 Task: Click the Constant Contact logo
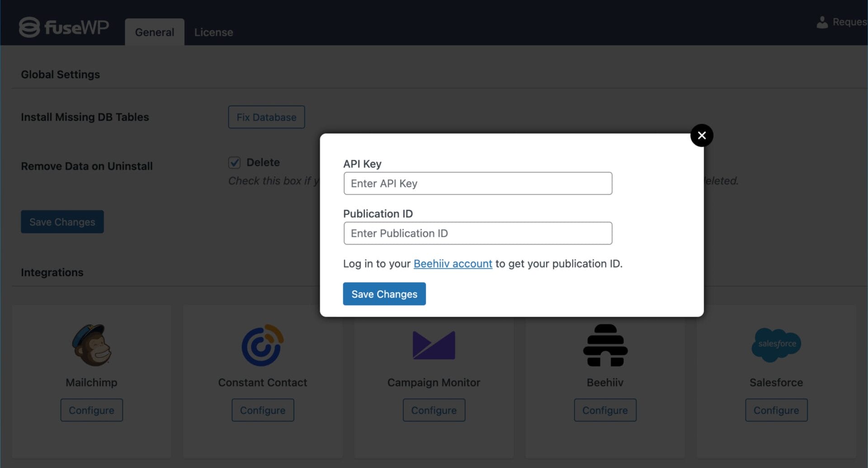point(263,345)
